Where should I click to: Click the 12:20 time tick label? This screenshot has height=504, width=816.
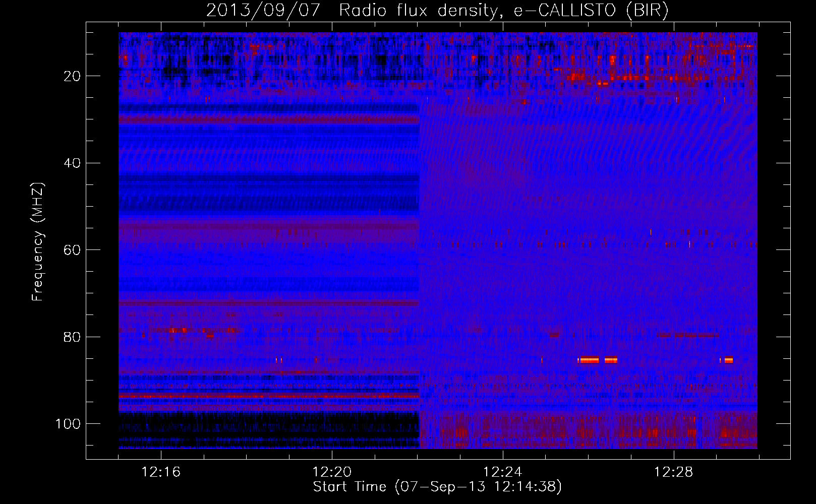(332, 472)
